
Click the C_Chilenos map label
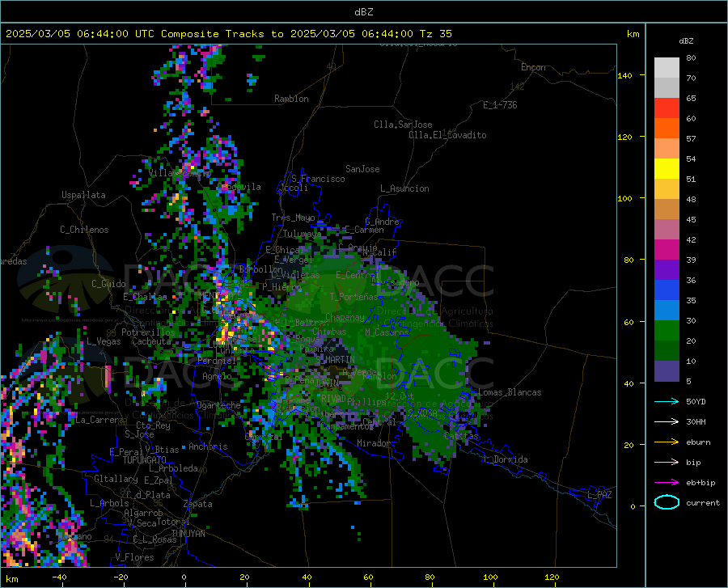[84, 230]
